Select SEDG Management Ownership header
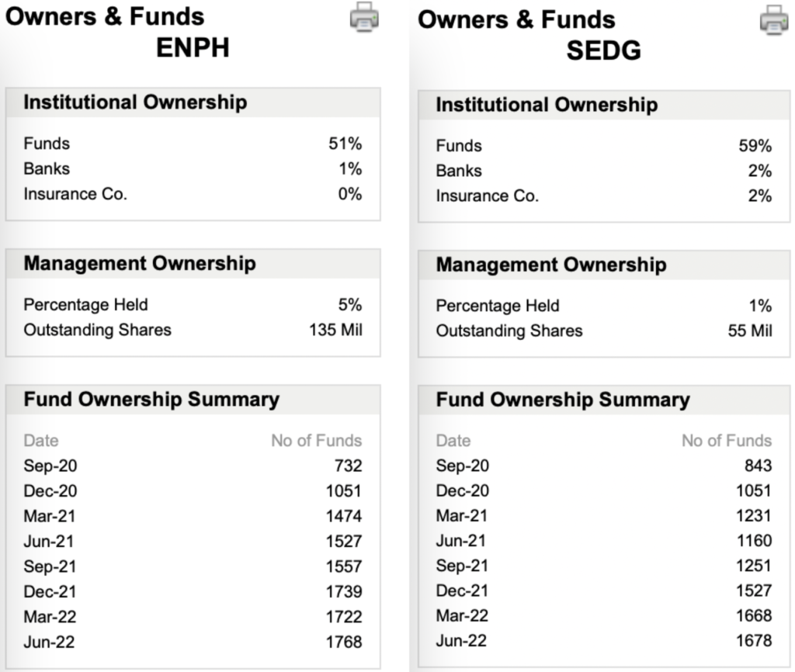The image size is (795, 672). (x=604, y=265)
